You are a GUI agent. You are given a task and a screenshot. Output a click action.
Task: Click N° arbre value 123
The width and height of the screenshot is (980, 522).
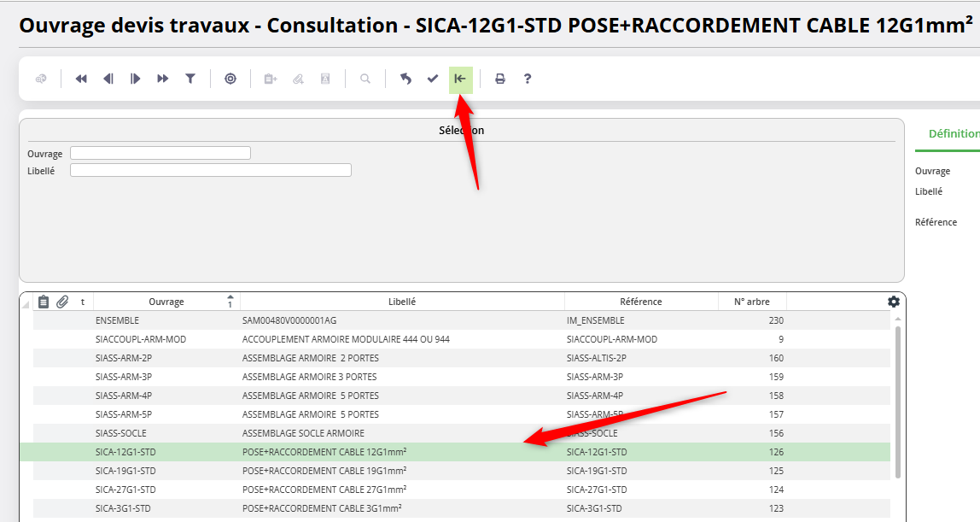pyautogui.click(x=776, y=507)
